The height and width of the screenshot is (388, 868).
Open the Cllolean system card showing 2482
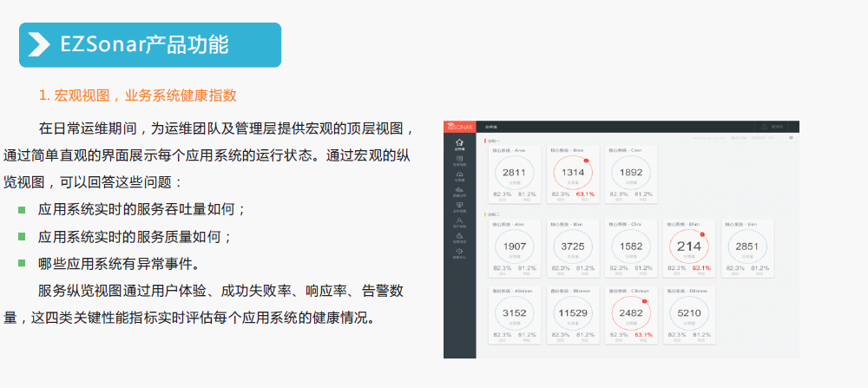point(631,315)
